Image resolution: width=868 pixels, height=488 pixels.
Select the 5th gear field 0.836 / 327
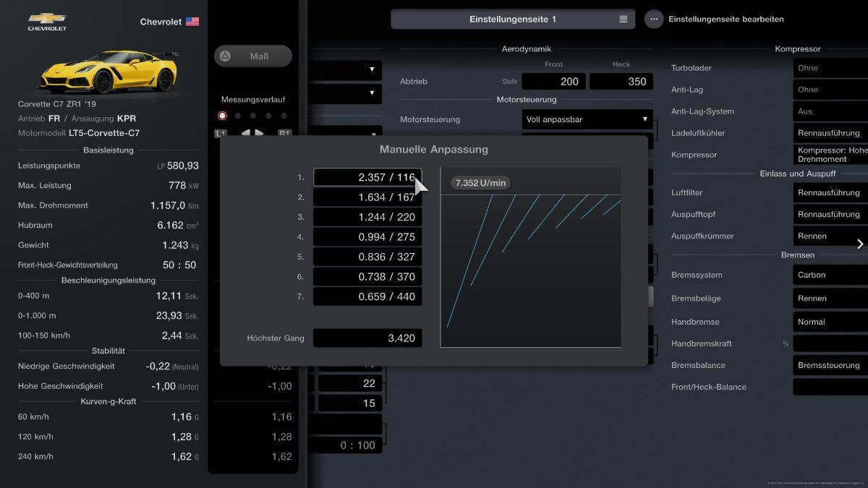click(367, 257)
